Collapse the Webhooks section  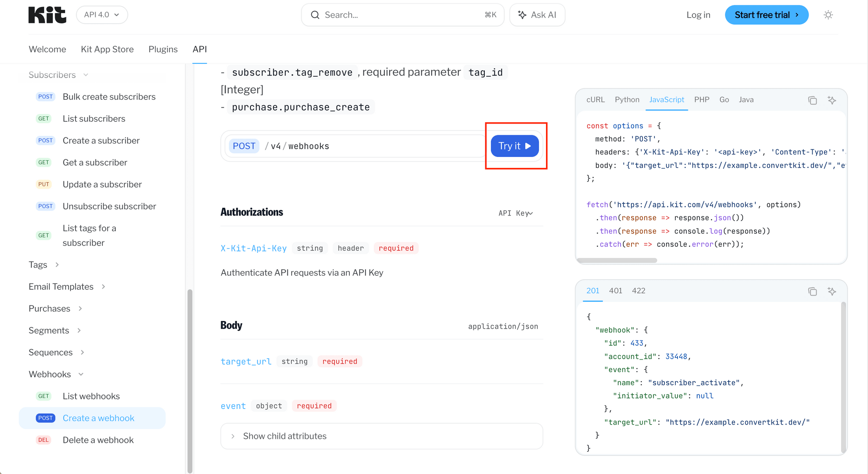[x=56, y=374]
